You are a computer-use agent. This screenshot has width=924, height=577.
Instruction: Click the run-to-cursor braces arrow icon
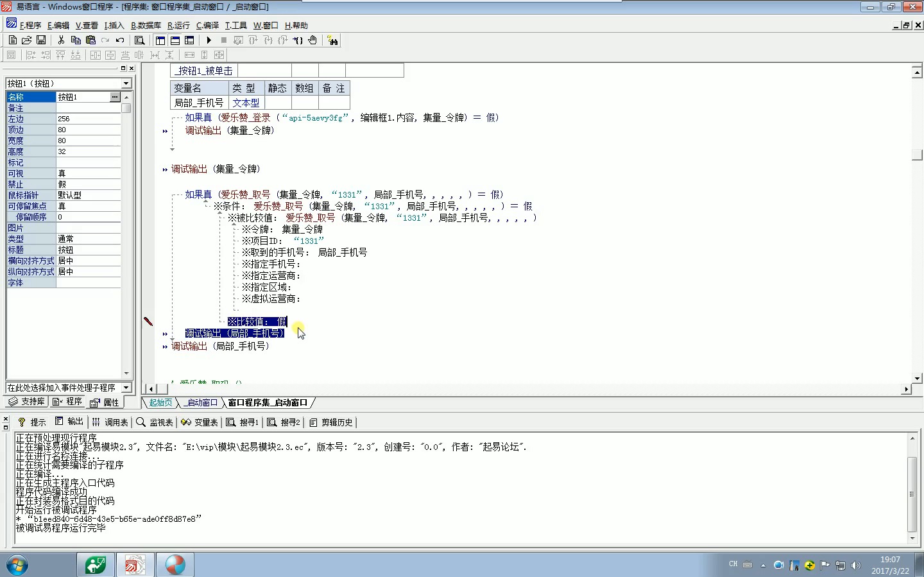pos(298,40)
